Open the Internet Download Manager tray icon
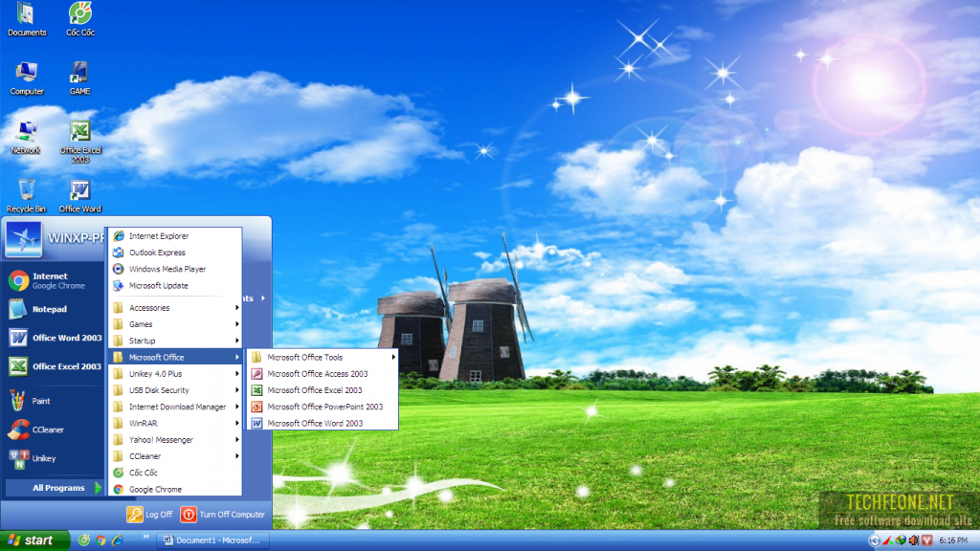The image size is (980, 551). (901, 540)
